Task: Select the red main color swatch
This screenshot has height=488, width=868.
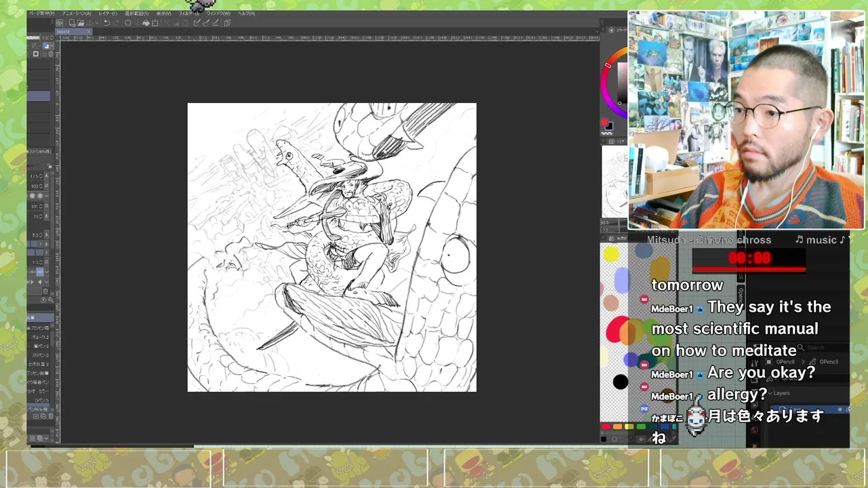Action: [604, 123]
